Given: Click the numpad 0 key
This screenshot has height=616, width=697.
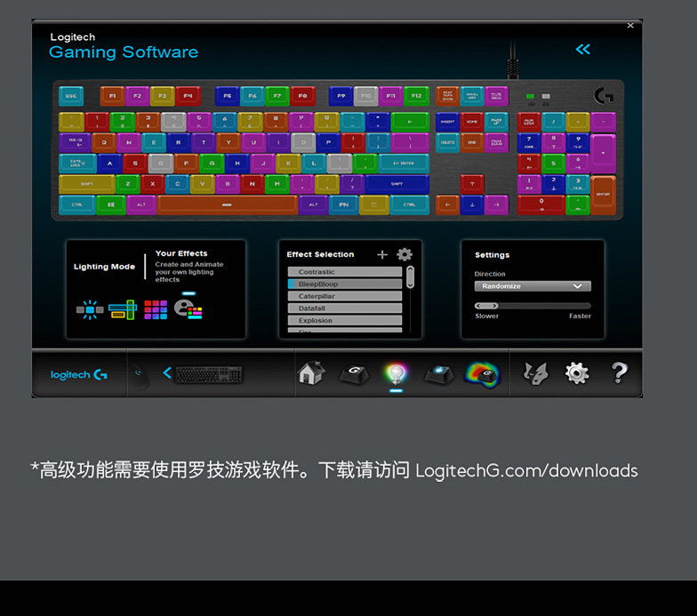Looking at the screenshot, I should coord(541,204).
